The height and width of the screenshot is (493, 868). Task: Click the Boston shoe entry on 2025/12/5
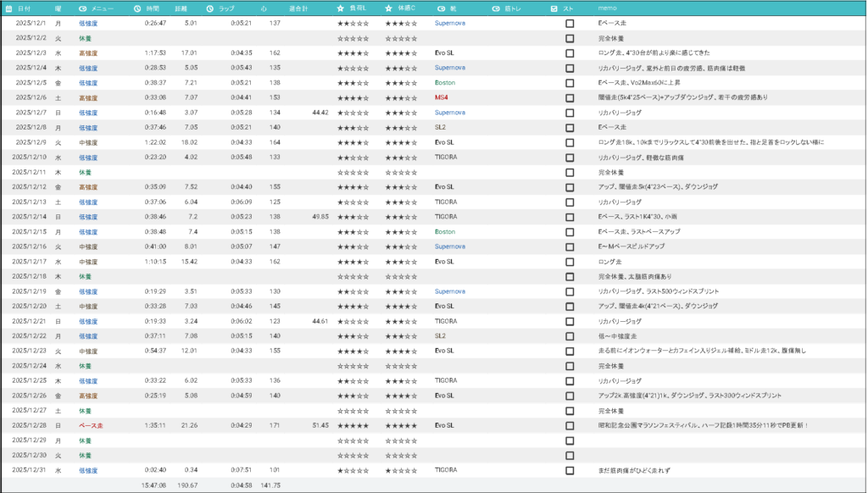click(x=444, y=83)
